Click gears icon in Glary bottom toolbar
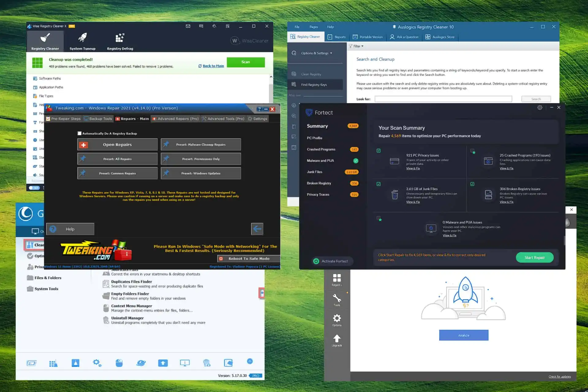This screenshot has height=392, width=588. point(97,363)
